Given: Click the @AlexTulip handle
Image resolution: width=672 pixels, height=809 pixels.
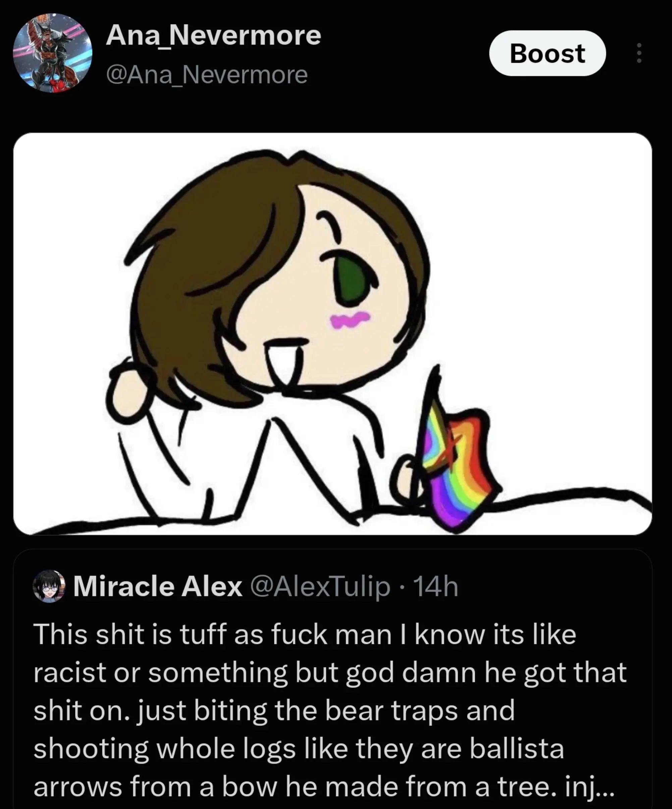Looking at the screenshot, I should tap(320, 587).
